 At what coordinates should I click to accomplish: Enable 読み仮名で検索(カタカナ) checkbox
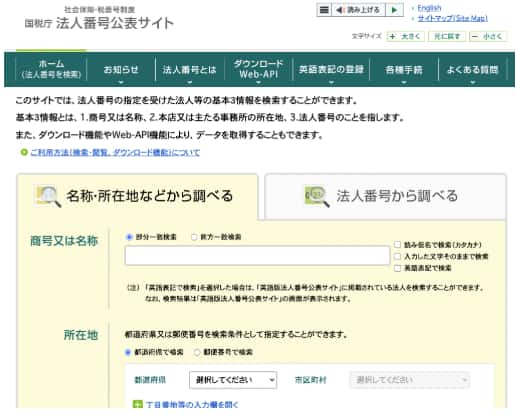397,245
